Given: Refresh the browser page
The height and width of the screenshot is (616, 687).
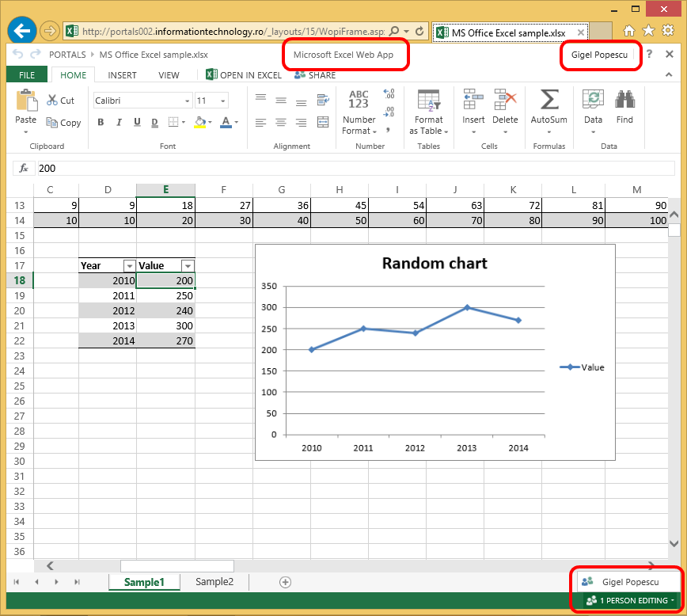Looking at the screenshot, I should 419,31.
